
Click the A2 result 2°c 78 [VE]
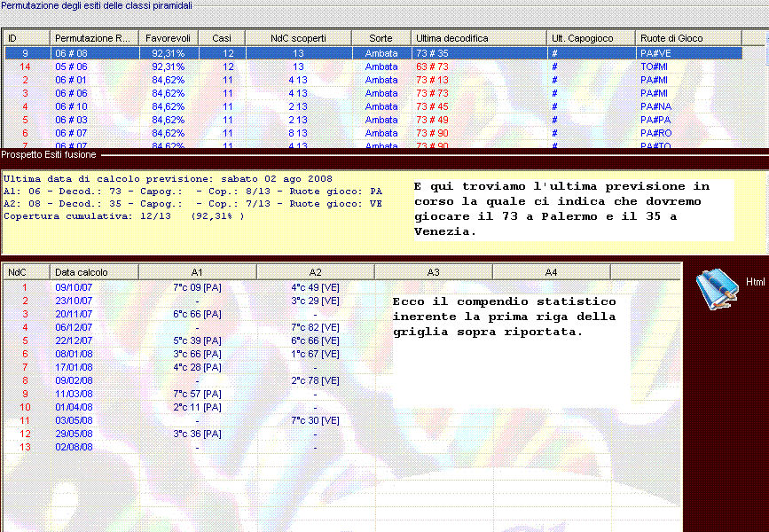pyautogui.click(x=316, y=380)
